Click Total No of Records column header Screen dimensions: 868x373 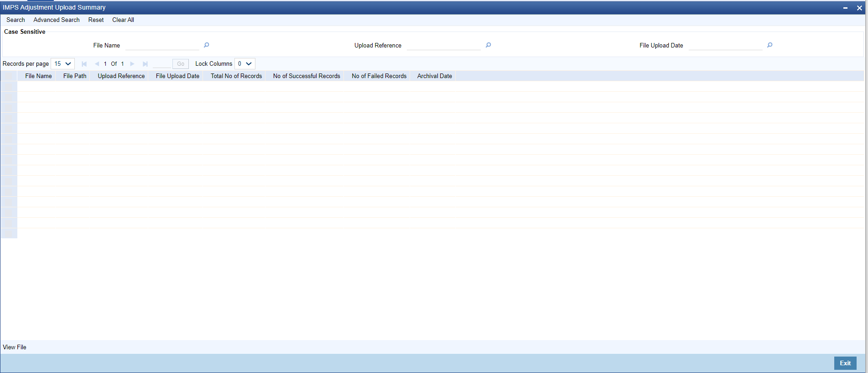pyautogui.click(x=236, y=76)
